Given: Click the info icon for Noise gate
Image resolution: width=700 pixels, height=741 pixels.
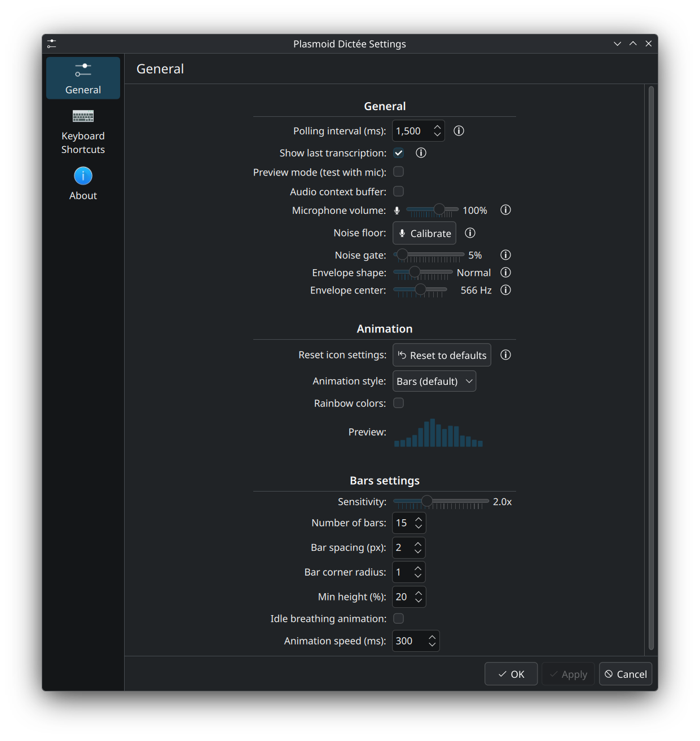Looking at the screenshot, I should 505,255.
